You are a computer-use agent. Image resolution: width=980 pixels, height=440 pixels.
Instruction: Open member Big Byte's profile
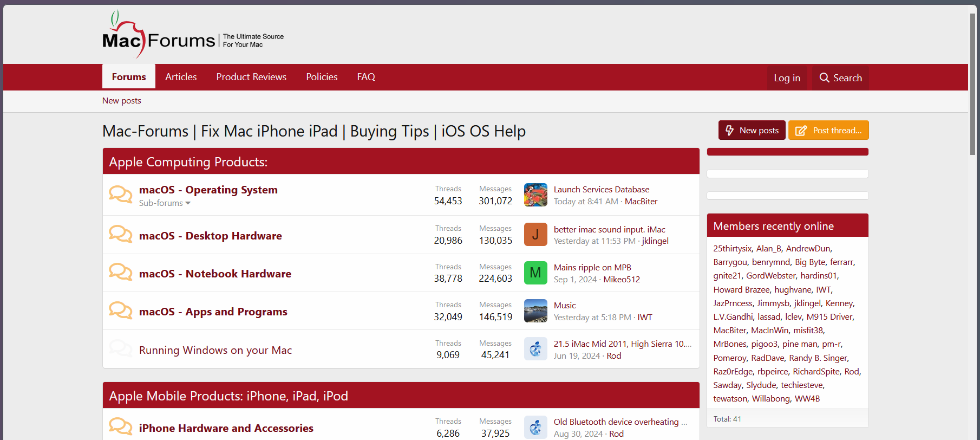point(810,262)
